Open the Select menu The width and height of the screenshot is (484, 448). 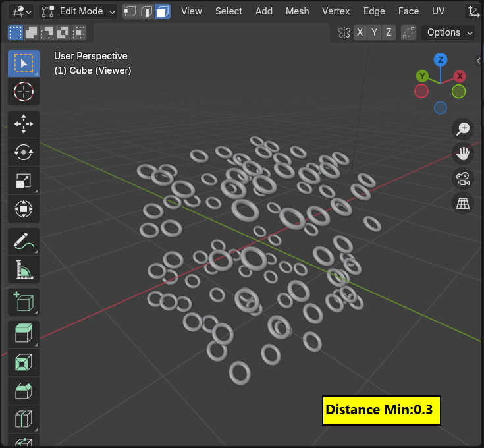click(x=229, y=11)
